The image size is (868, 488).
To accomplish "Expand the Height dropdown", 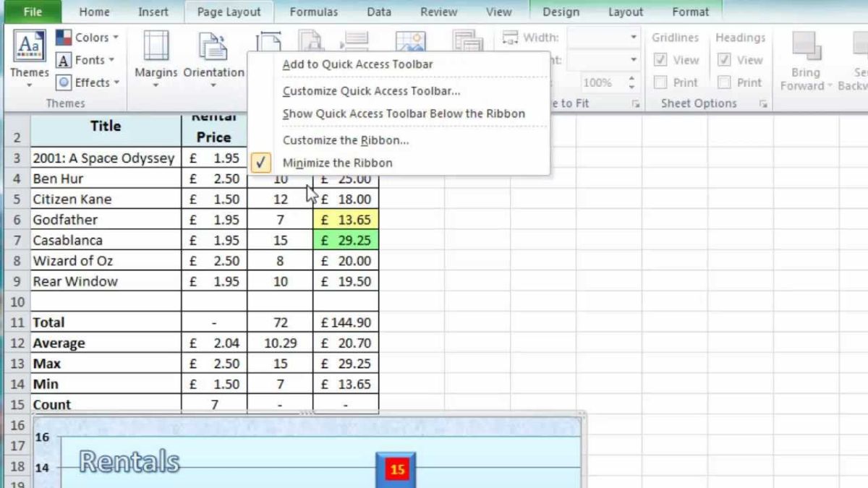I will (632, 59).
